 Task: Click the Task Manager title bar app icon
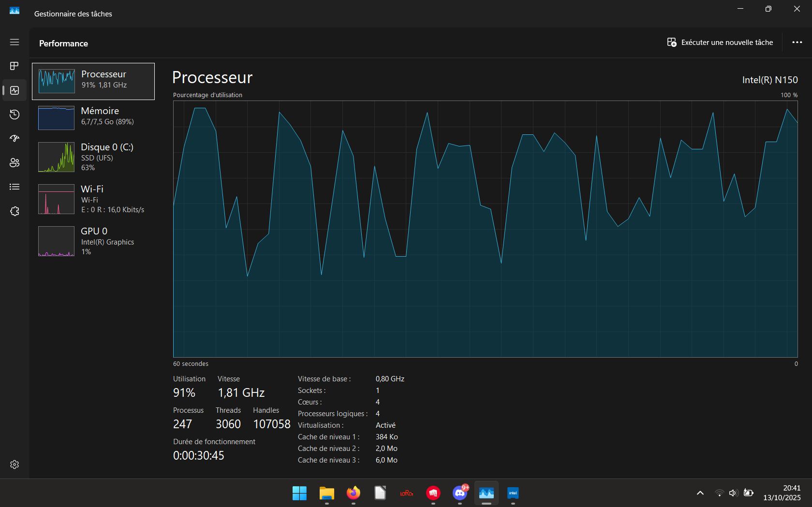[15, 11]
